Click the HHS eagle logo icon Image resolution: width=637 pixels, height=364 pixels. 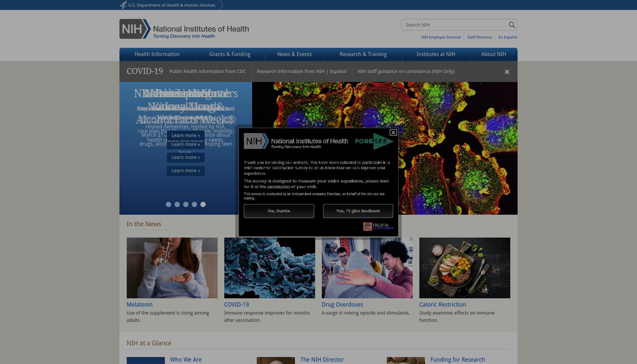123,5
